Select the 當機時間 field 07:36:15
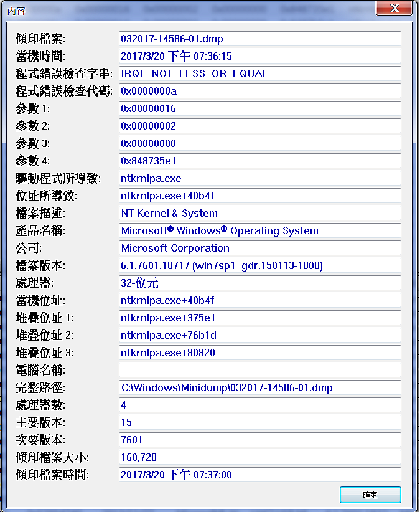420x512 pixels. (x=260, y=56)
